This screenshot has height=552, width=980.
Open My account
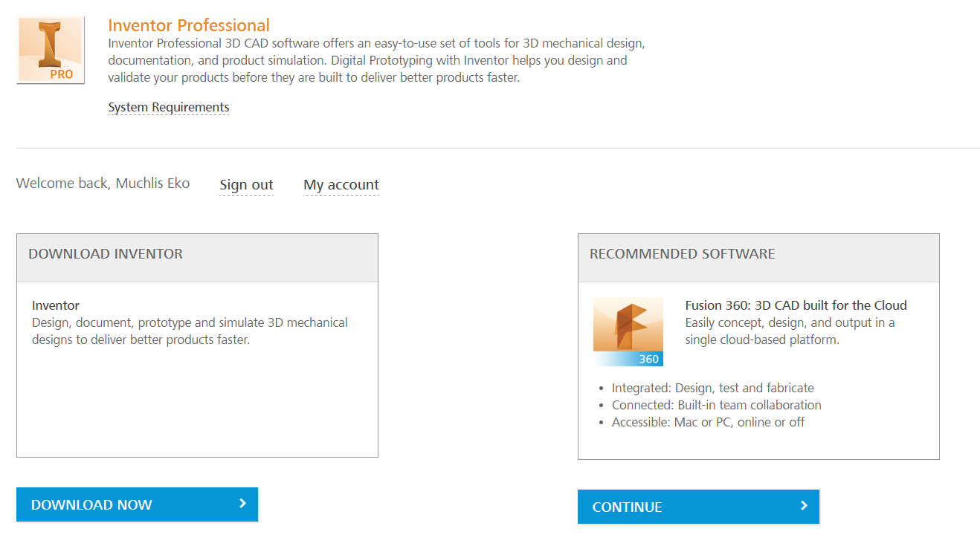(341, 184)
